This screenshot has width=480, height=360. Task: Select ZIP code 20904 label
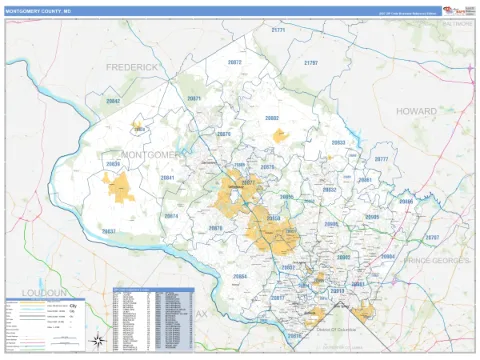click(388, 257)
